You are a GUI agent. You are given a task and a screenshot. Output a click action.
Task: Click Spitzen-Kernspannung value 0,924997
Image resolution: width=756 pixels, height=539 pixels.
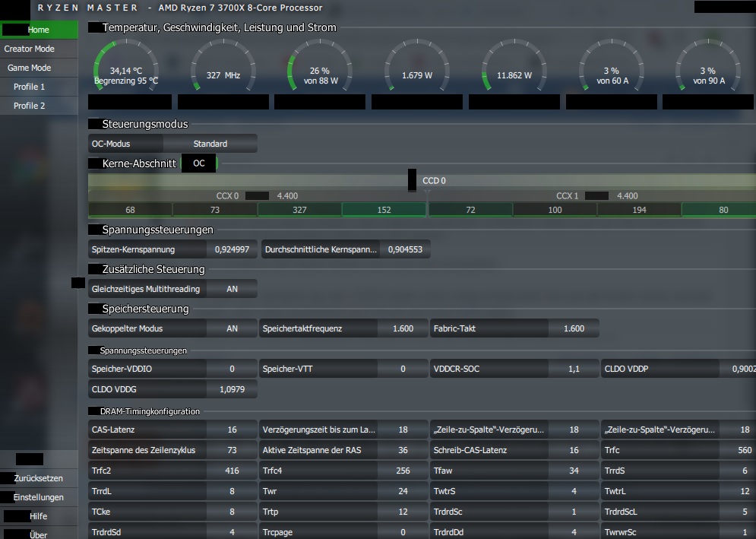coord(232,249)
